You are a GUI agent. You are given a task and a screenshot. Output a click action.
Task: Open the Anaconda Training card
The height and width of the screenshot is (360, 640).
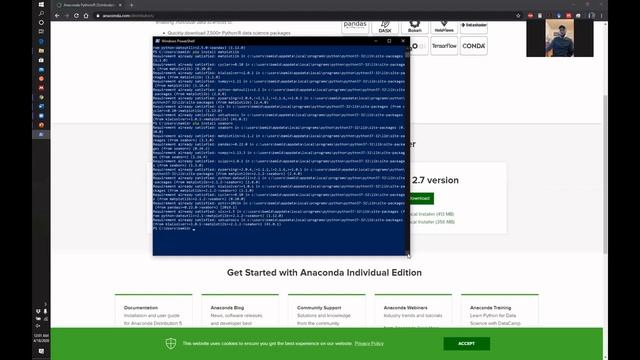pyautogui.click(x=500, y=311)
